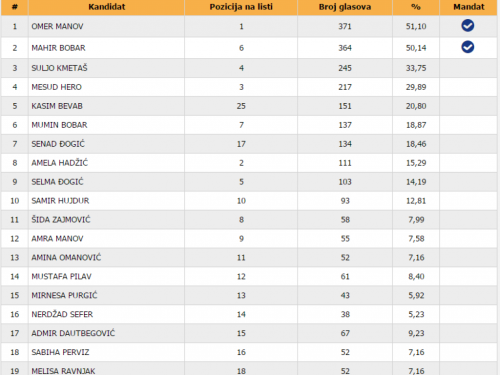Select ŠIDA ZAJMOVIĆ candidate row

[x=249, y=220]
